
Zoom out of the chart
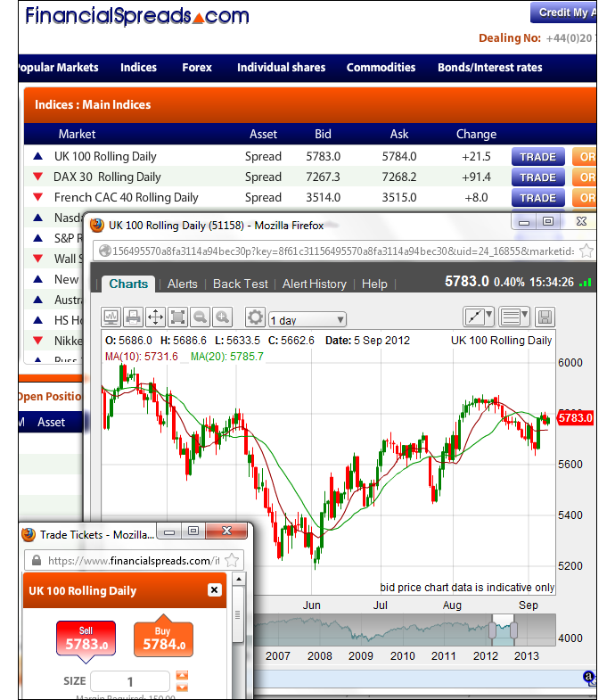tap(200, 317)
